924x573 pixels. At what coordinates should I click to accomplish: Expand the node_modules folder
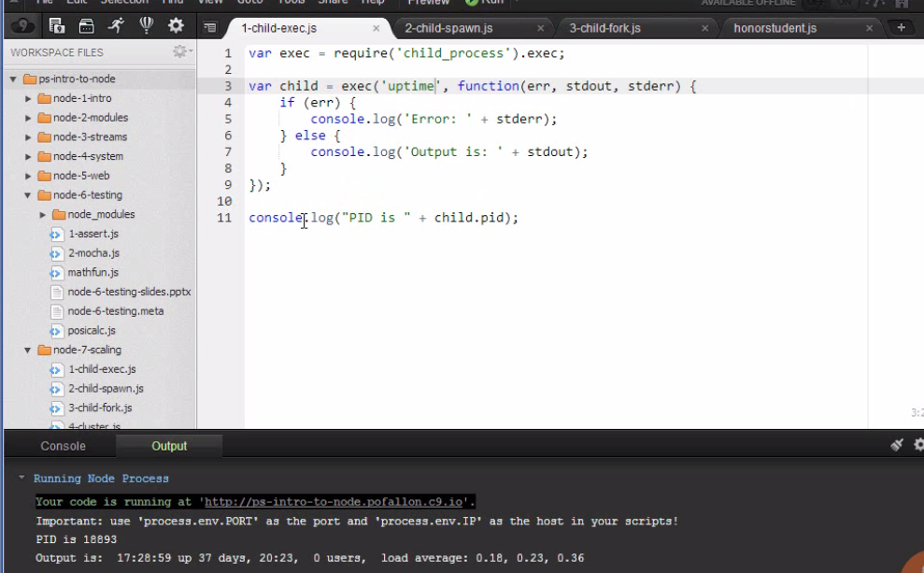point(42,215)
